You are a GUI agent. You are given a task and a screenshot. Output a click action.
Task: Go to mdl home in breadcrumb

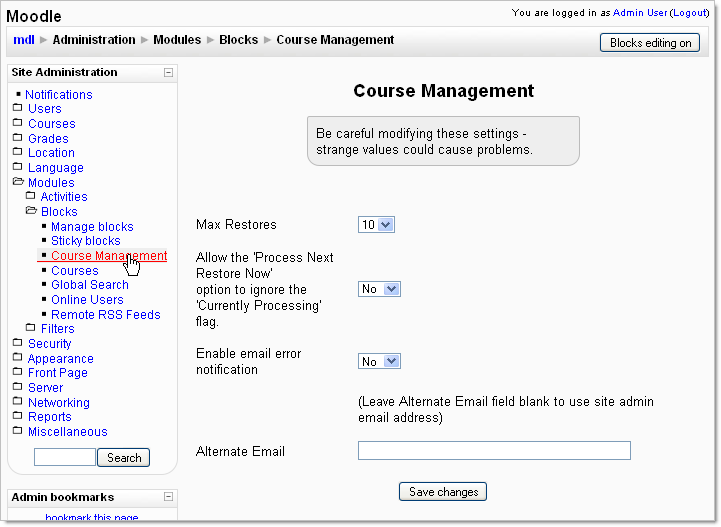pyautogui.click(x=24, y=40)
